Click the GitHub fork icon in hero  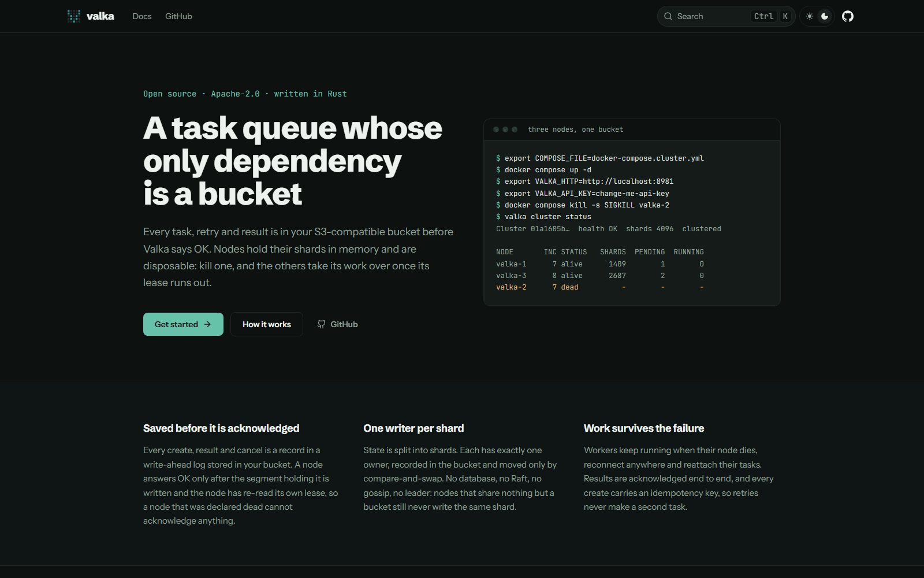322,324
